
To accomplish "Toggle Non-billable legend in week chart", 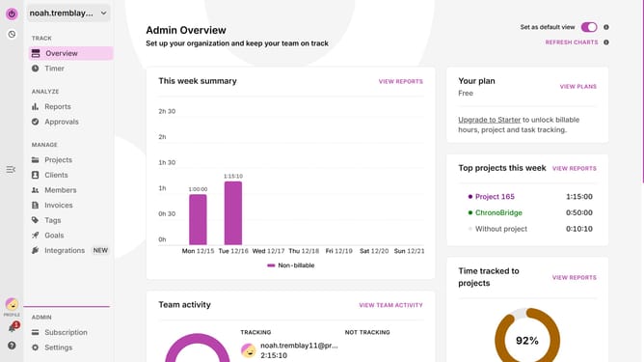I will [291, 265].
